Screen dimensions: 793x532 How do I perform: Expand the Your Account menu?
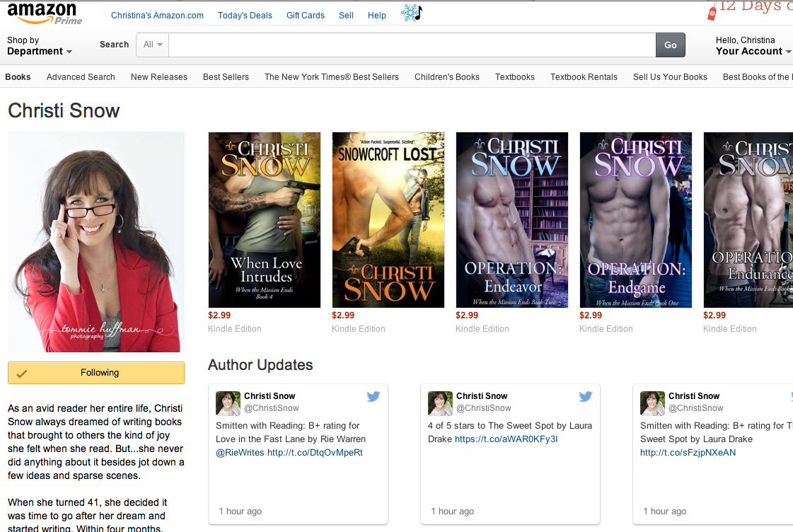pyautogui.click(x=753, y=45)
